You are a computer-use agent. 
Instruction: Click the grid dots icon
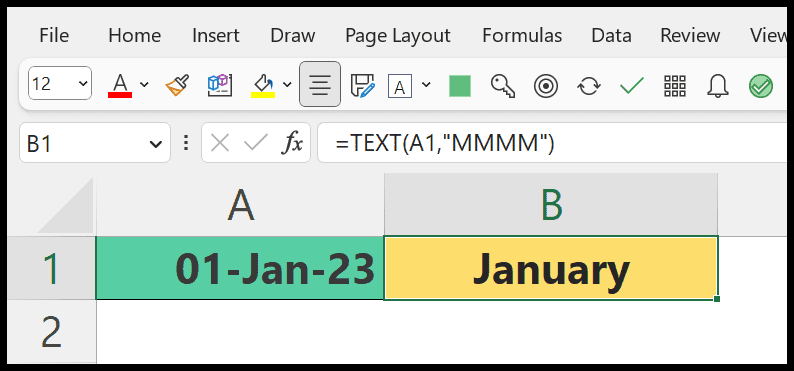click(x=674, y=86)
